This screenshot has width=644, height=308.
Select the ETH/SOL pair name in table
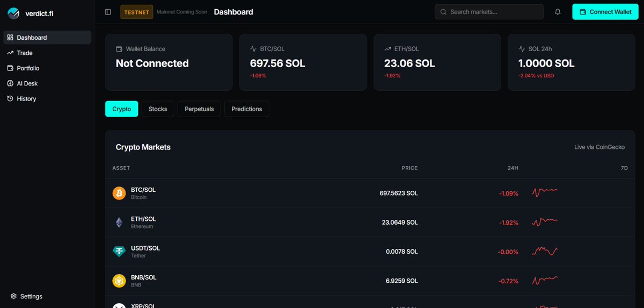143,219
